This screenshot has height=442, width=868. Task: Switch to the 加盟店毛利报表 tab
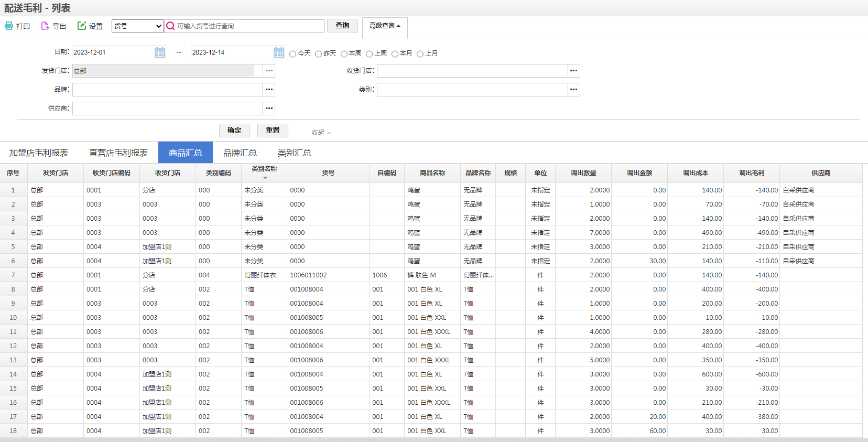point(39,153)
